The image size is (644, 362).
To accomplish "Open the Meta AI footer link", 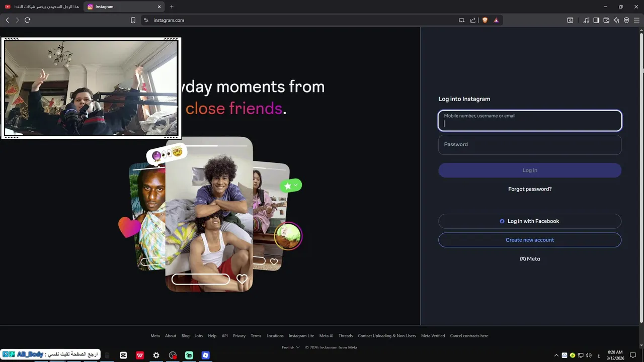I will (327, 336).
